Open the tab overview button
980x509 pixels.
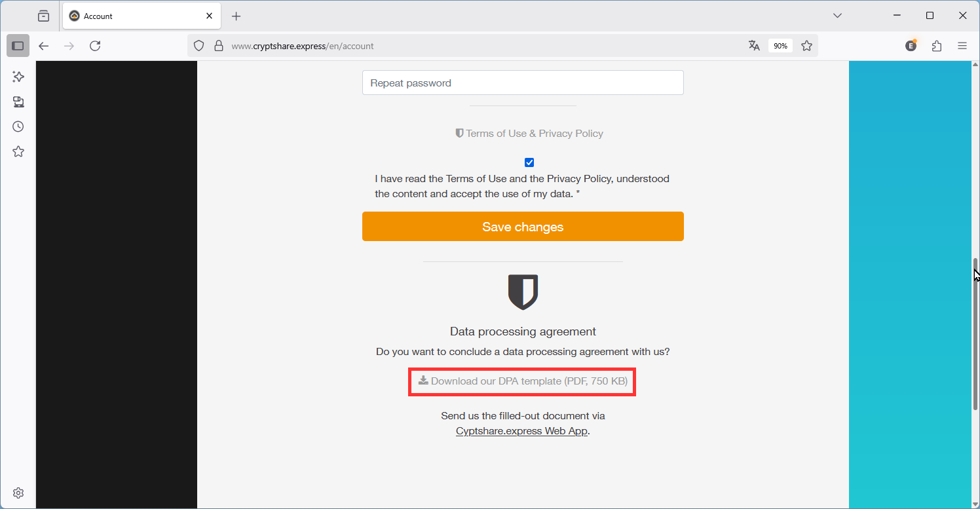click(x=43, y=16)
